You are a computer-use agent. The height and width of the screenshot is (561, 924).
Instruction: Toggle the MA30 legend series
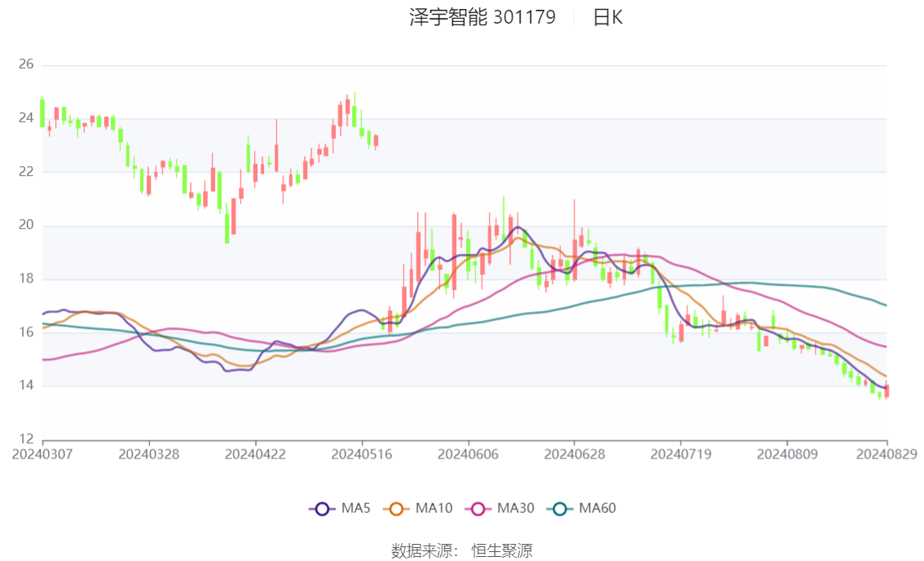point(499,509)
